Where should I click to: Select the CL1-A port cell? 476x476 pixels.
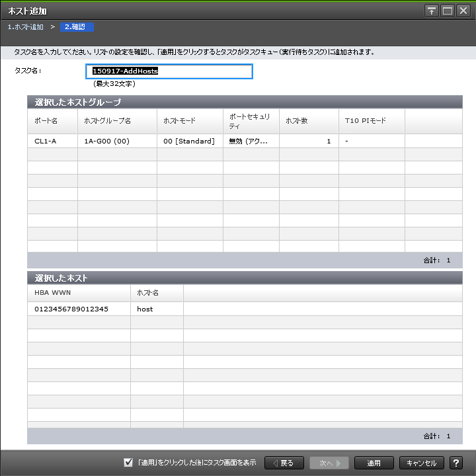click(52, 141)
